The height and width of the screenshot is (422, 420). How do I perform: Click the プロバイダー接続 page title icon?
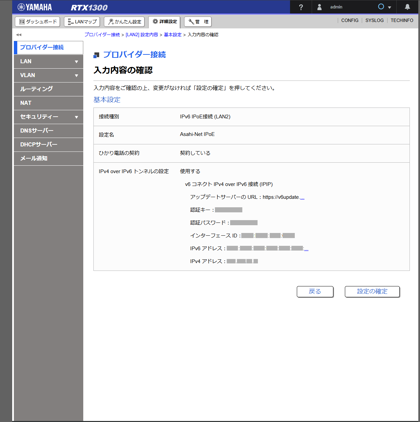[96, 55]
